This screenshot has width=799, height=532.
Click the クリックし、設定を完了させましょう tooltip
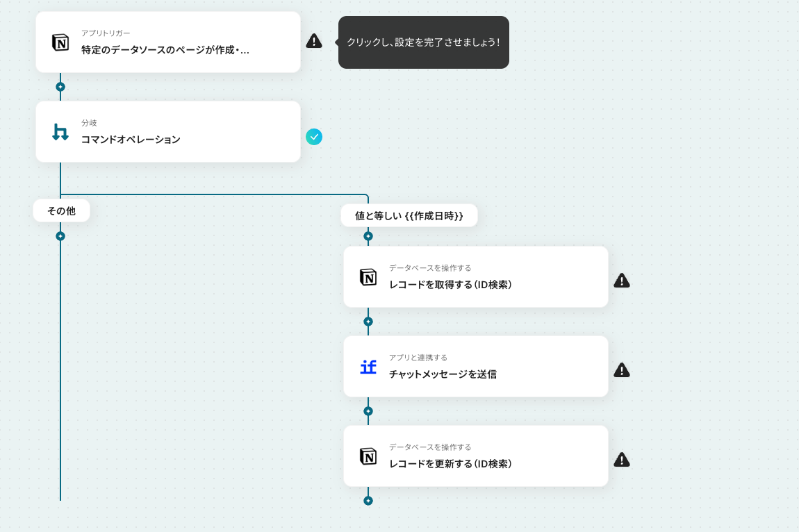424,42
